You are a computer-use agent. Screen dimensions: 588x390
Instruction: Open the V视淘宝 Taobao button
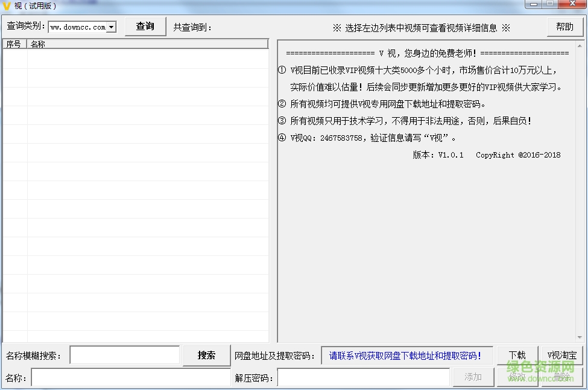[561, 355]
